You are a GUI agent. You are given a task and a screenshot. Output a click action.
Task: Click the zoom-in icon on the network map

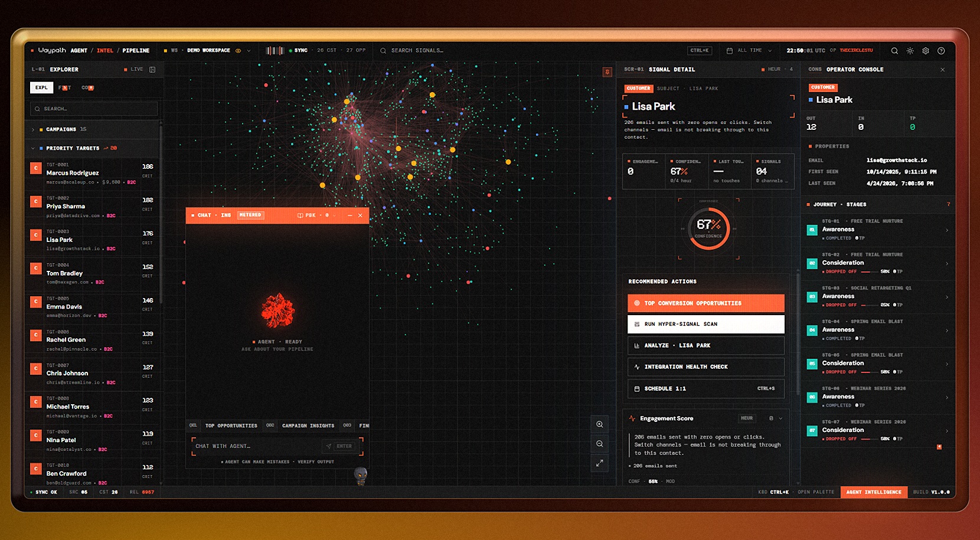tap(600, 424)
